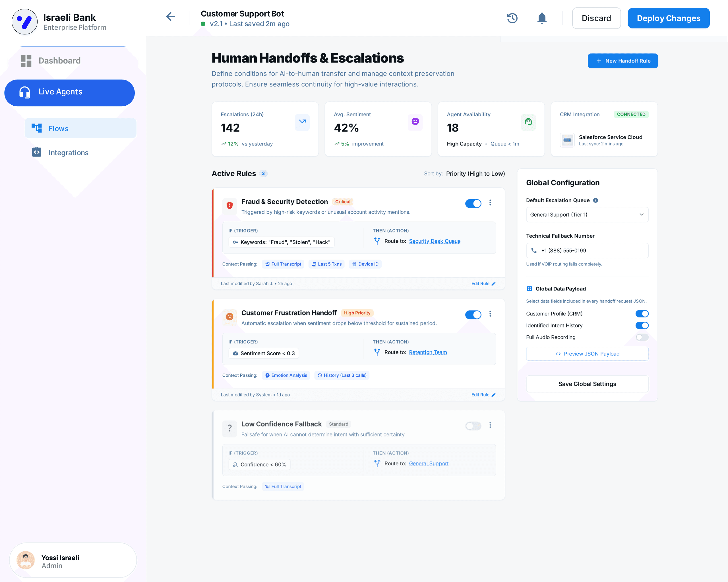Change Sort by Priority option
This screenshot has width=728, height=582.
point(475,174)
